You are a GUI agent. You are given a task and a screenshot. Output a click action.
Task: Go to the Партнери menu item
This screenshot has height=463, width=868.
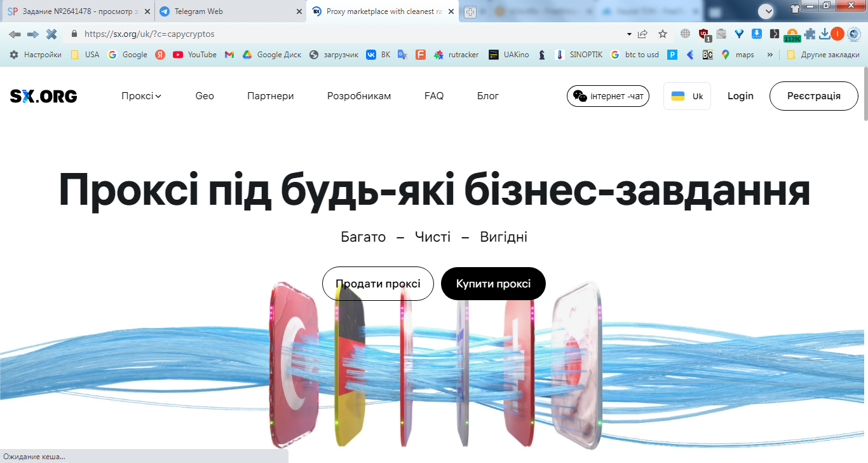pyautogui.click(x=271, y=96)
